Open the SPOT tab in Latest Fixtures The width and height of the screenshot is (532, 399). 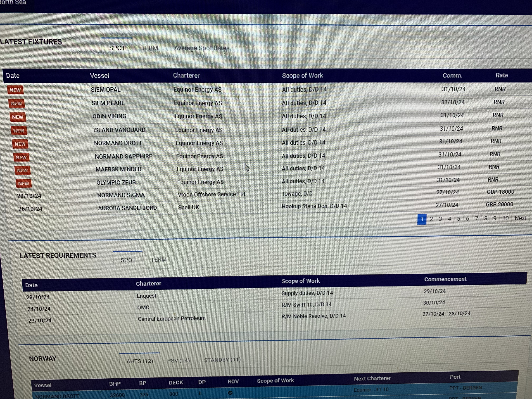[x=117, y=48]
